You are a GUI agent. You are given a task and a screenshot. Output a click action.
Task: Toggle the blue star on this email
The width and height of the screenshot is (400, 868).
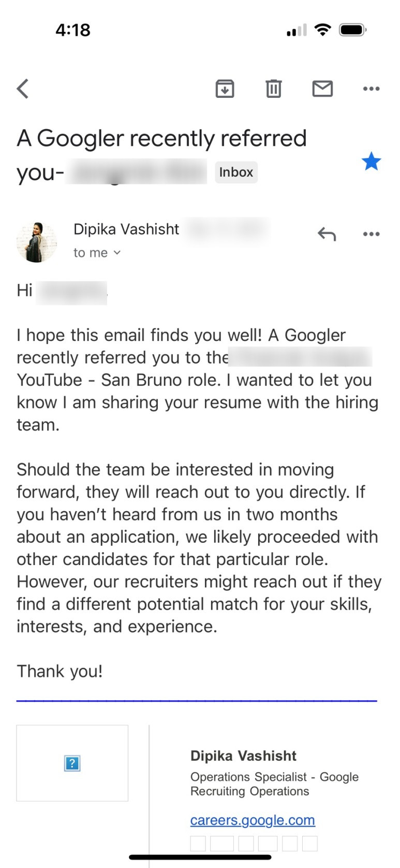coord(371,162)
